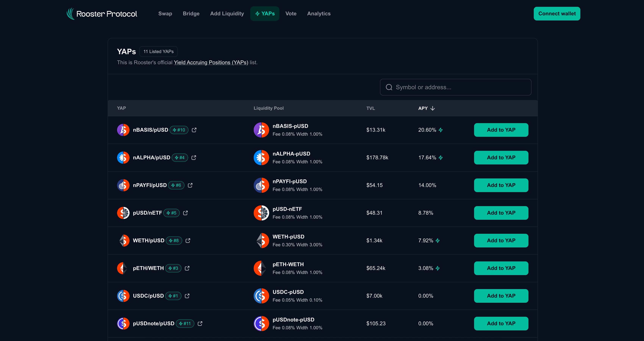Image resolution: width=644 pixels, height=341 pixels.
Task: Open the Analytics nav item
Action: [x=319, y=14]
